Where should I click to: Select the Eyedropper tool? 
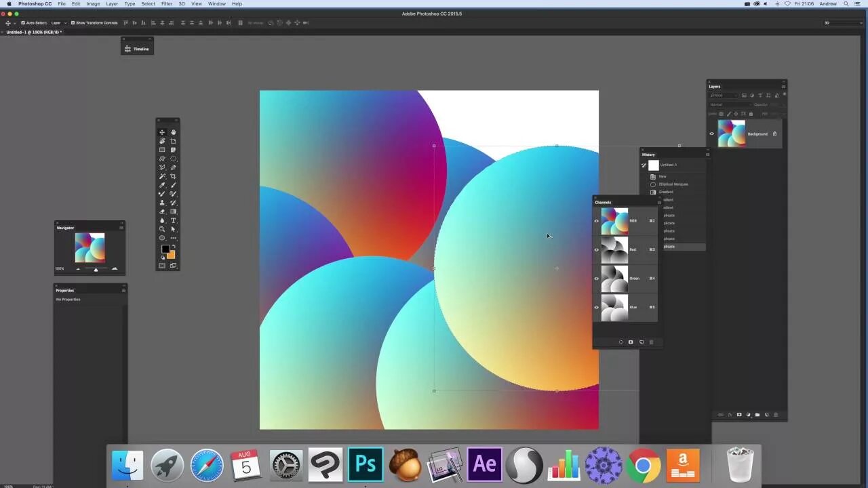(162, 185)
